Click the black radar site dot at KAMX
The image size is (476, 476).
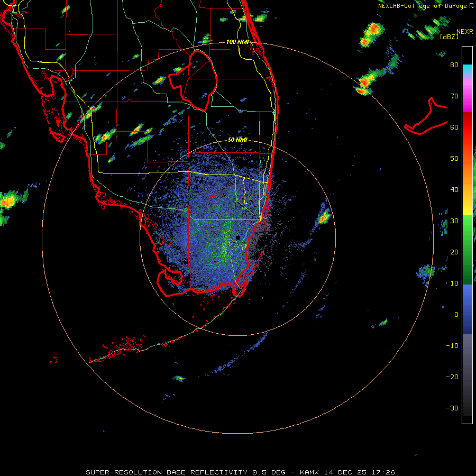[237, 237]
